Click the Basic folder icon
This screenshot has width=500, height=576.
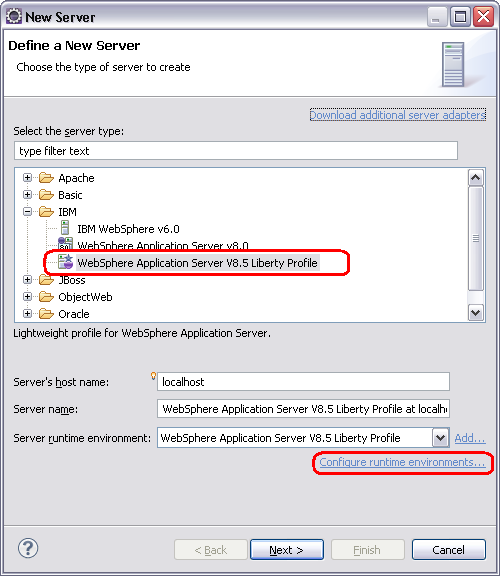pyautogui.click(x=46, y=195)
